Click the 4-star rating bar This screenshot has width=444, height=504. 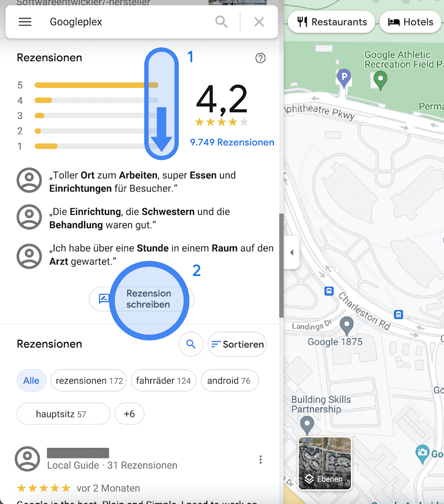pos(96,100)
